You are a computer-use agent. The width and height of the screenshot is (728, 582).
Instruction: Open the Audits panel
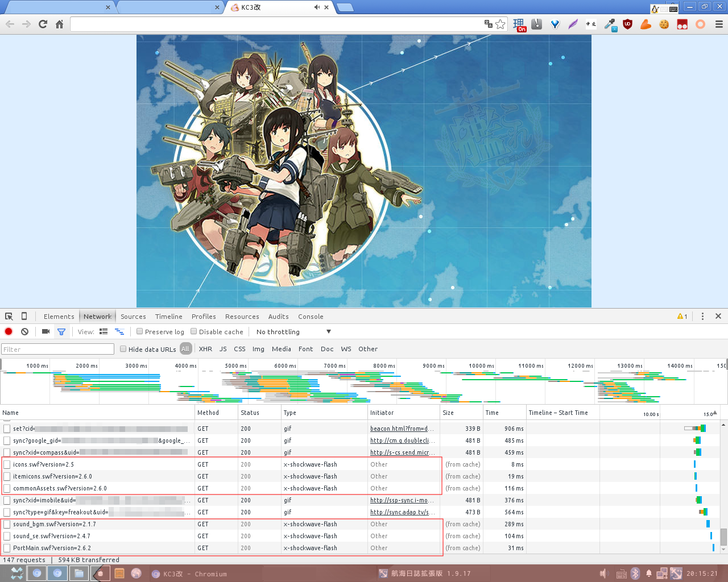tap(279, 317)
